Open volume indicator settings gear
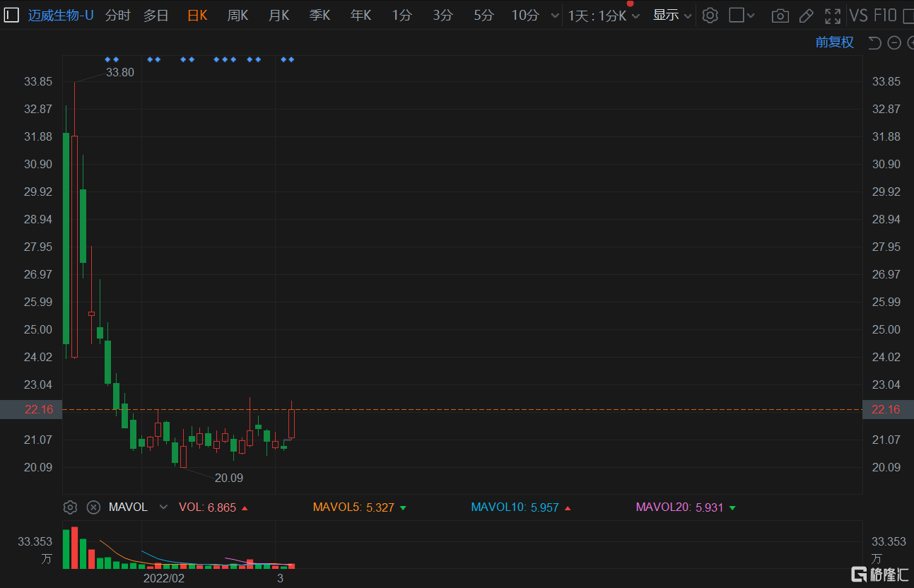 coord(70,507)
